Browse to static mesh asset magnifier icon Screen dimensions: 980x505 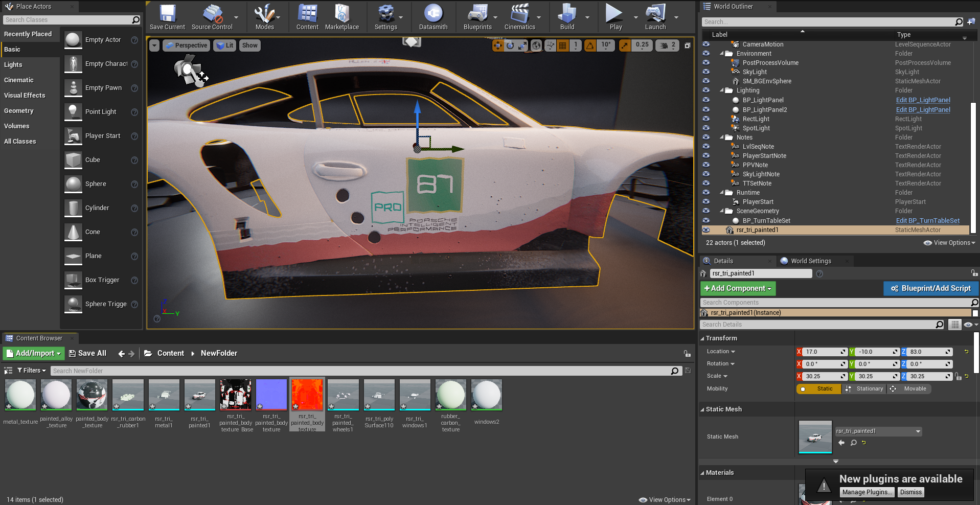pos(853,443)
